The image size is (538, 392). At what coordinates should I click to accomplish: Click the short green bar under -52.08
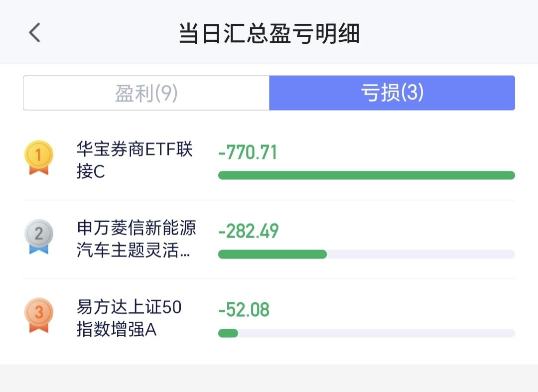click(x=228, y=333)
